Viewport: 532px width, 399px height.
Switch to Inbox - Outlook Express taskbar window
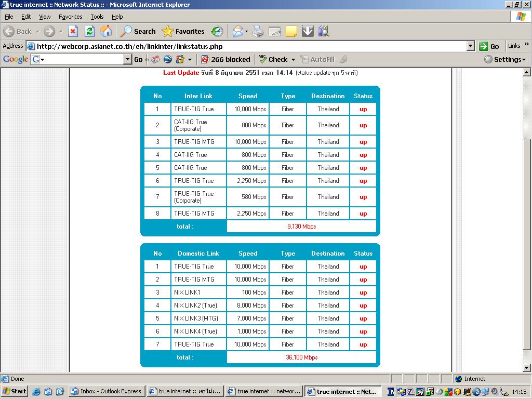[x=107, y=391]
